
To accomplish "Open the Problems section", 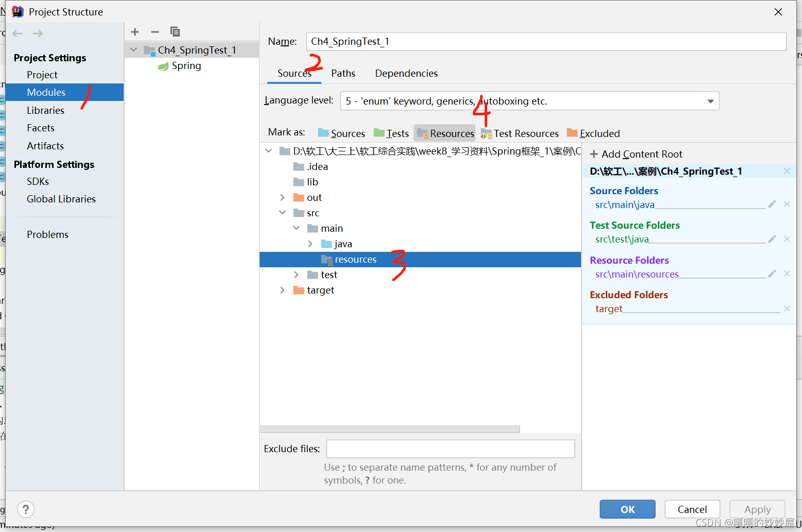I will (47, 234).
